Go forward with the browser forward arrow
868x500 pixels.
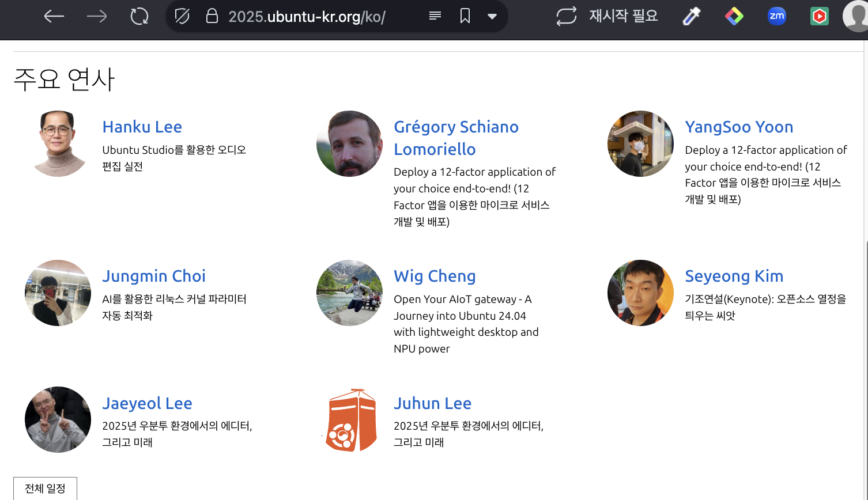[97, 16]
